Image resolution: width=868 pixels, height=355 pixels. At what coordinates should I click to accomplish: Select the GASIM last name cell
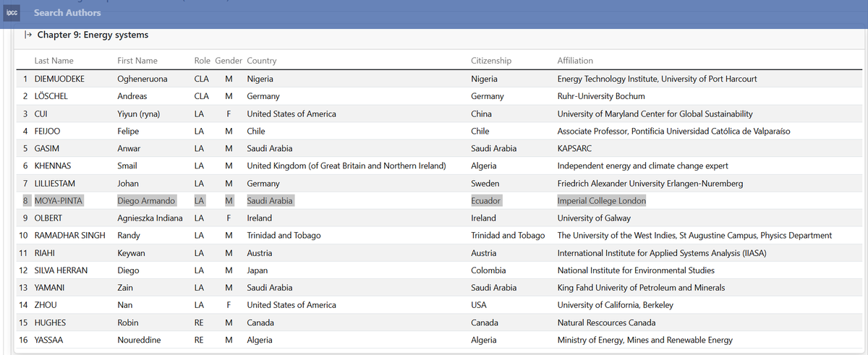pyautogui.click(x=46, y=148)
